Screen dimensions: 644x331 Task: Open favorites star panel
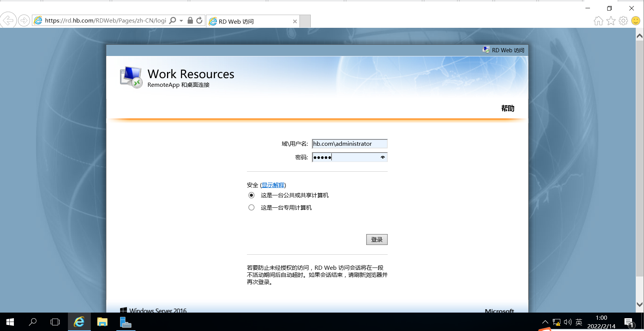[x=611, y=21]
